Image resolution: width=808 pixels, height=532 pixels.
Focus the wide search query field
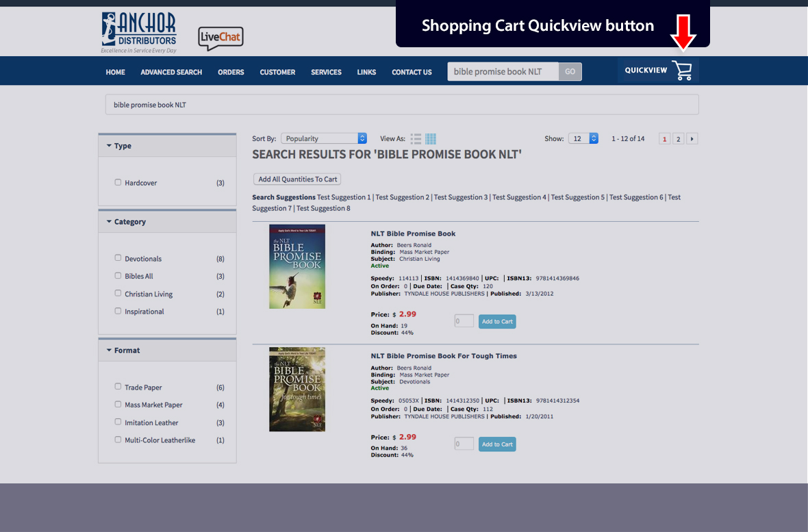tap(402, 105)
